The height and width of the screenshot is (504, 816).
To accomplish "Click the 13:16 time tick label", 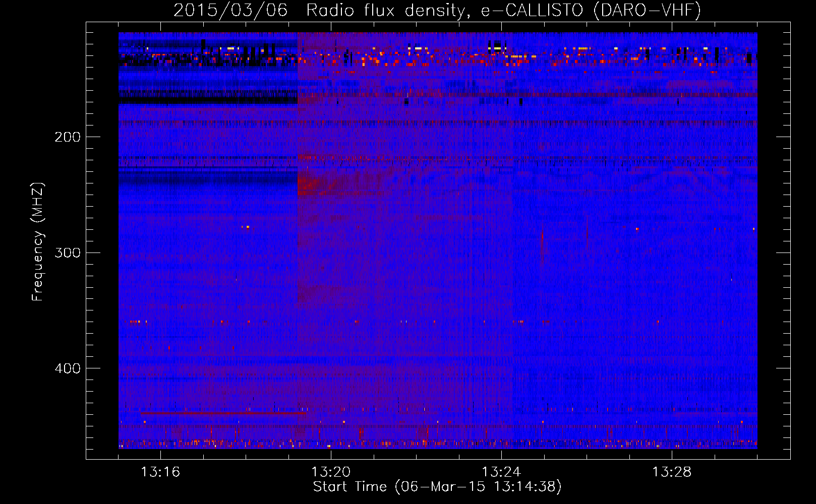I will pos(160,472).
